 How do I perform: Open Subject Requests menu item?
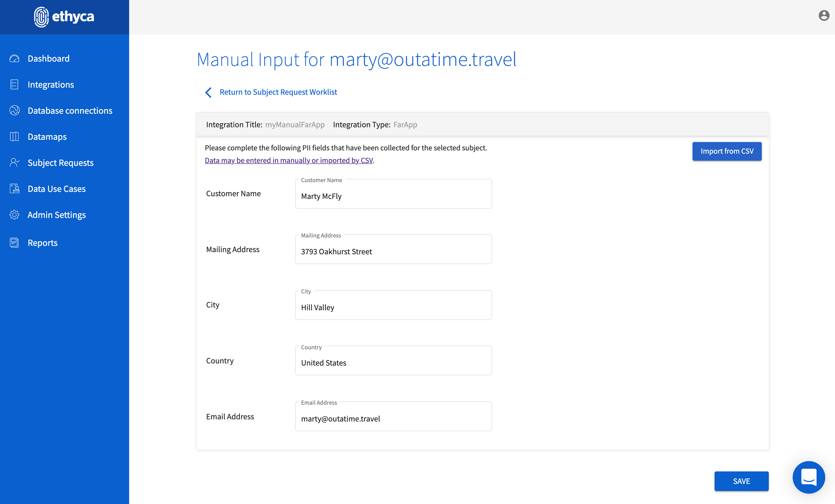(60, 163)
